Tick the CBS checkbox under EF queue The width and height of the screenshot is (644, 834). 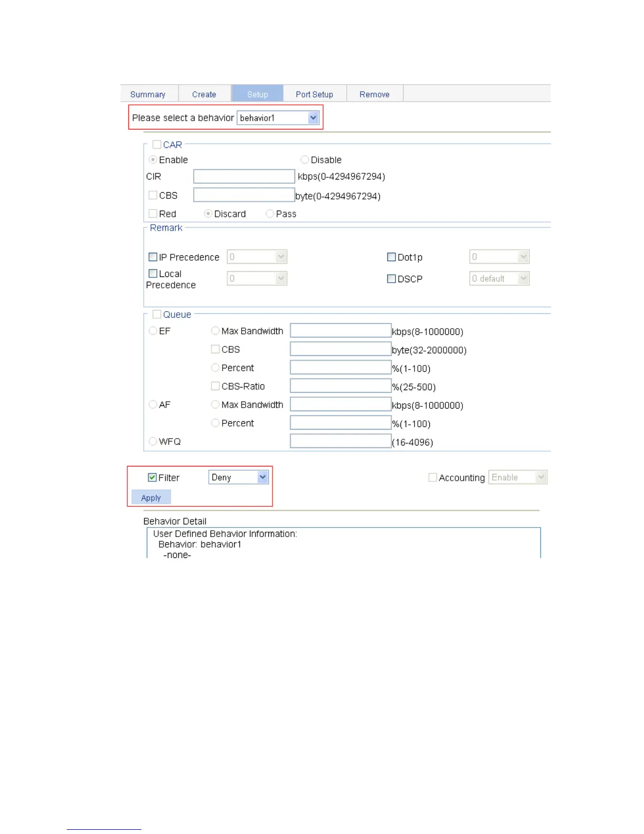coord(215,349)
